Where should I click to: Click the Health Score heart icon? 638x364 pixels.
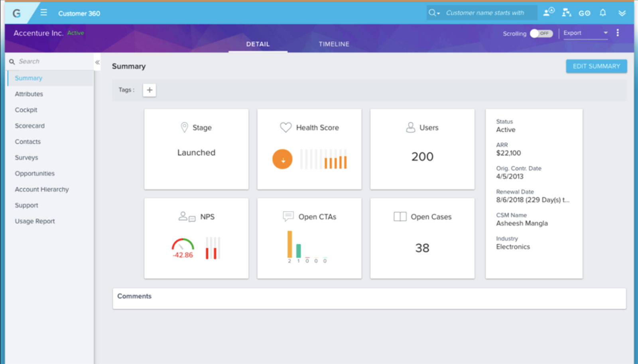pyautogui.click(x=286, y=127)
